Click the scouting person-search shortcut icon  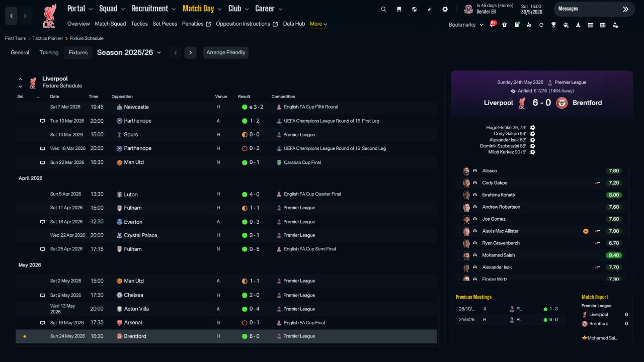click(x=529, y=25)
